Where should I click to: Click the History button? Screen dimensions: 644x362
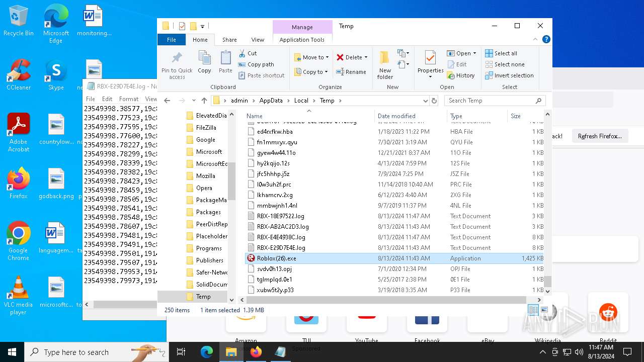[461, 75]
